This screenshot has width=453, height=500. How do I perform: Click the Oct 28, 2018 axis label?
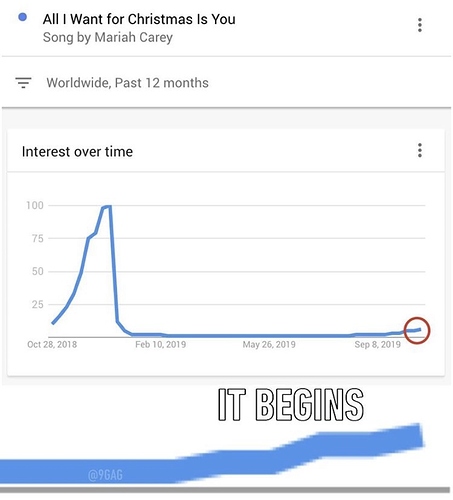[x=52, y=344]
